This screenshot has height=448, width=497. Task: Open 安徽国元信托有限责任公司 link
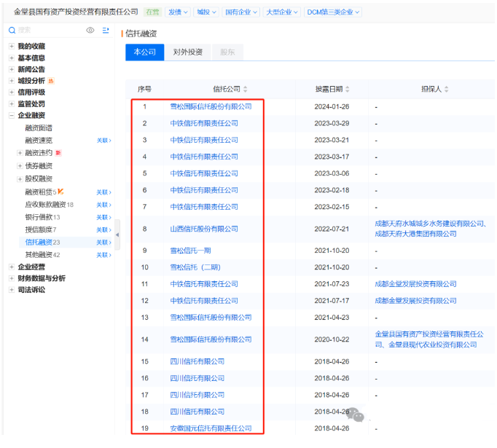pyautogui.click(x=211, y=428)
